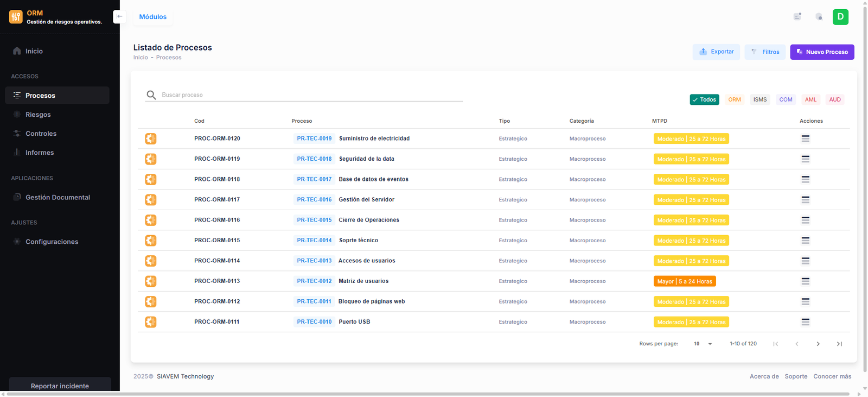
Task: Open the Módulos tab
Action: [153, 17]
